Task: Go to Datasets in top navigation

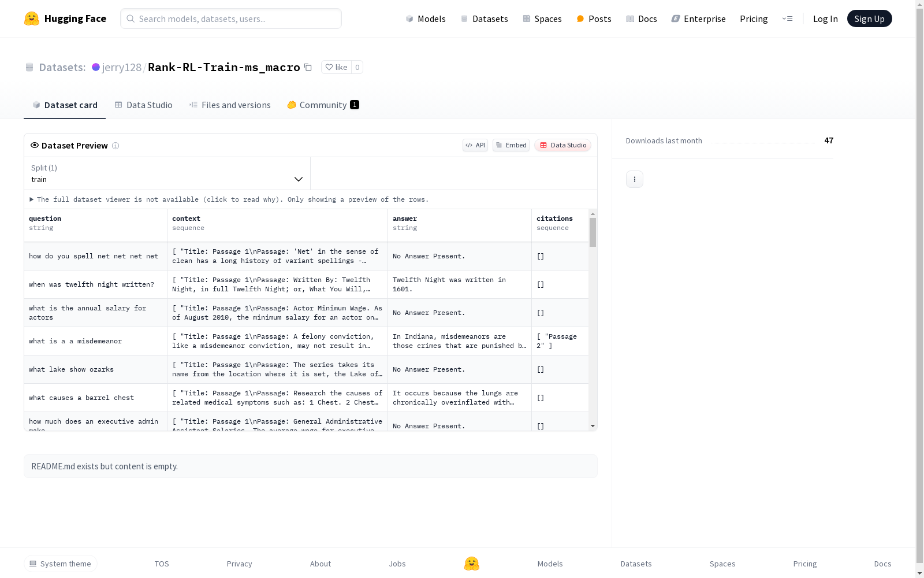Action: pyautogui.click(x=484, y=18)
